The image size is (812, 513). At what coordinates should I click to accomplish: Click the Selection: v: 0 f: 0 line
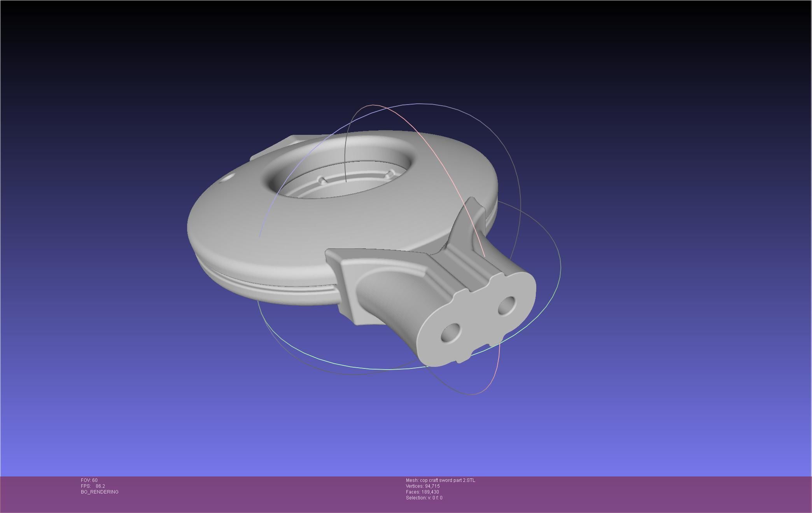[x=424, y=498]
